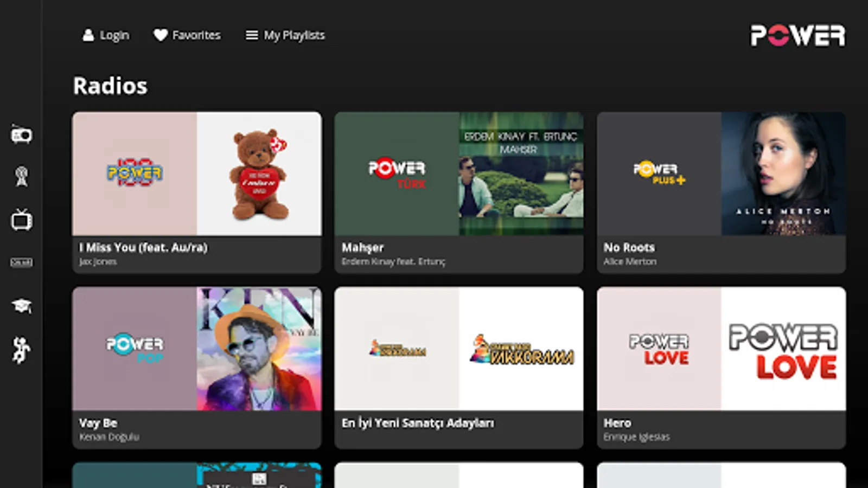Screen dimensions: 868x488
Task: Click the Hero song title
Action: click(617, 423)
